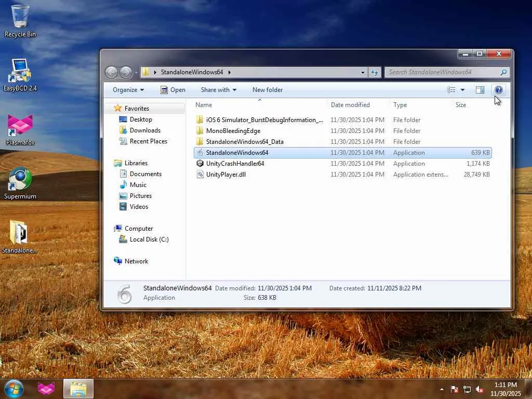Click the Explorer Forward arrow button
Screen dimensions: 532x399
[126, 72]
